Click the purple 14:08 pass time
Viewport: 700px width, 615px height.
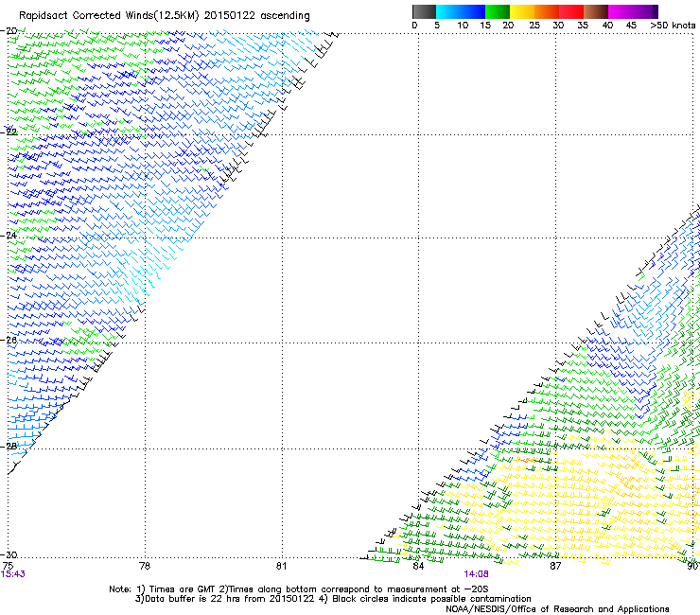476,574
